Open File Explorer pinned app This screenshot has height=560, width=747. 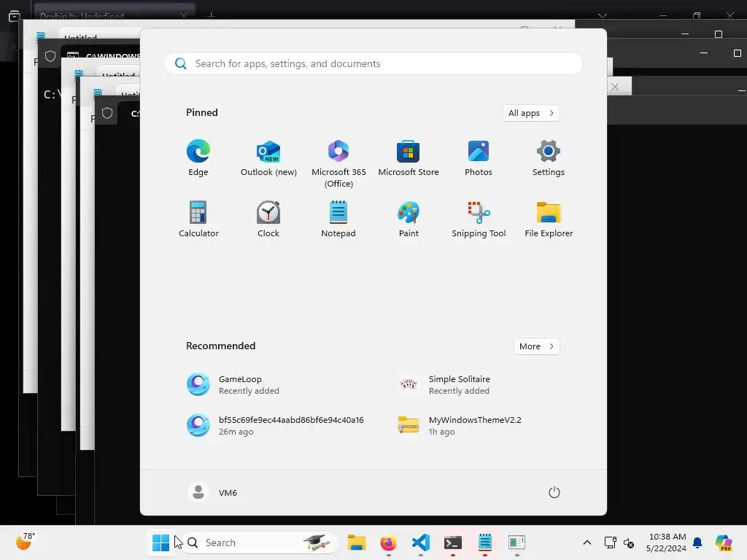coord(549,219)
